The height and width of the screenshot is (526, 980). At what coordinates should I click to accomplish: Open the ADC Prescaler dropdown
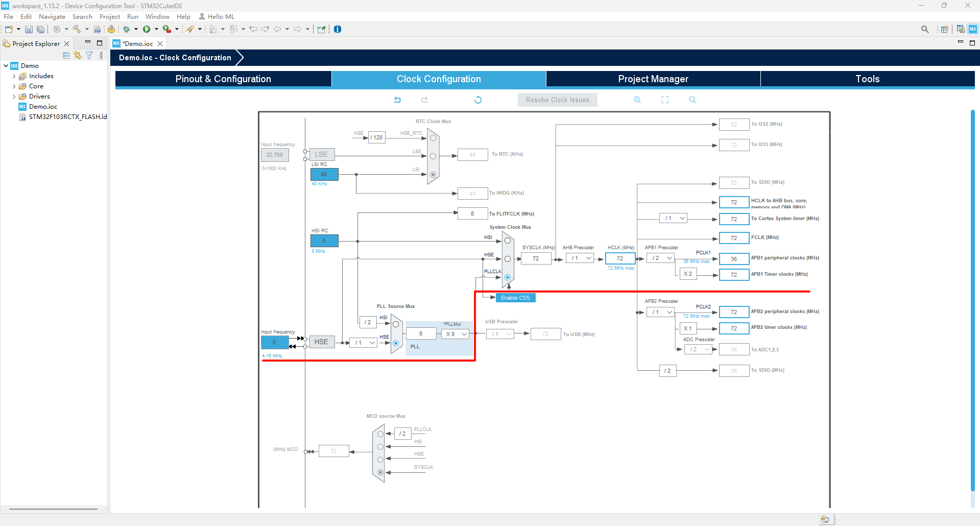coord(698,349)
